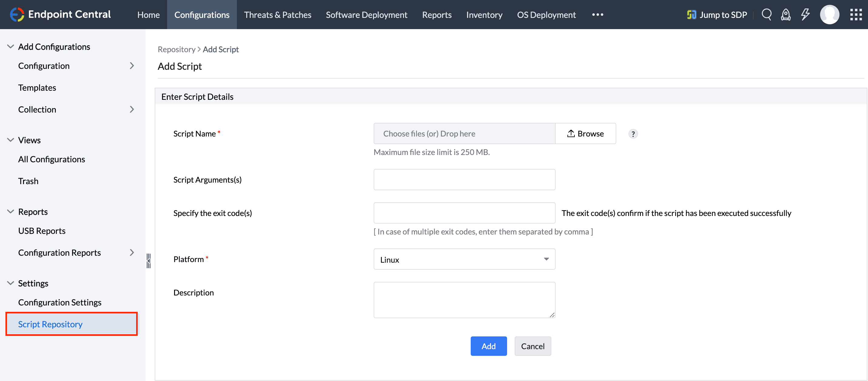
Task: Open the rocket quick-launch icon
Action: coord(786,15)
